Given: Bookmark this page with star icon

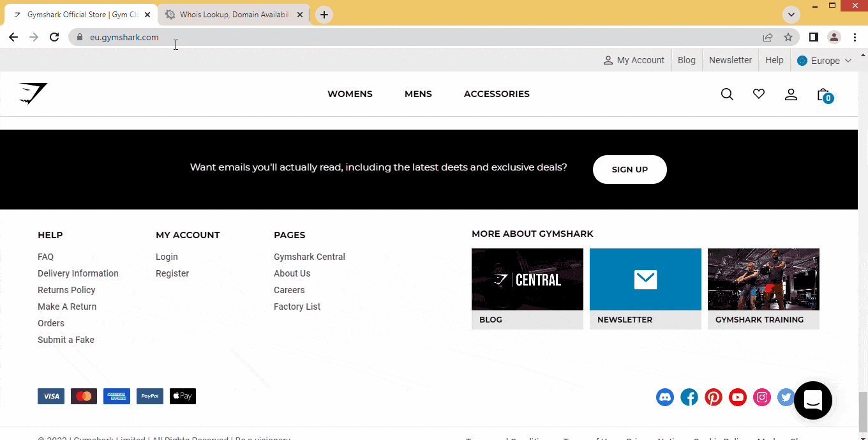Looking at the screenshot, I should click(788, 37).
